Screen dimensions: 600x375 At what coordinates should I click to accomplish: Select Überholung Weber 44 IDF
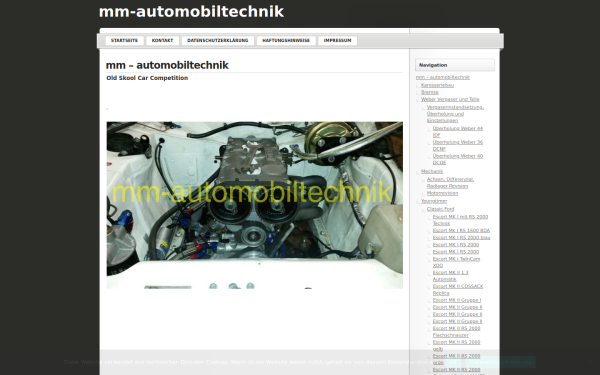tap(458, 132)
